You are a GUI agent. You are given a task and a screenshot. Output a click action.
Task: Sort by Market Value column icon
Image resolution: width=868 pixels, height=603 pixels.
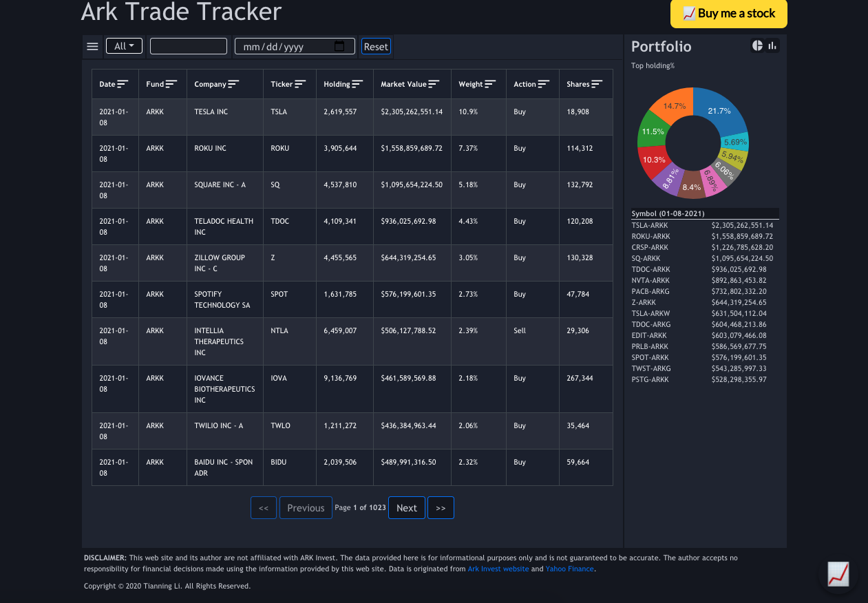tap(434, 84)
